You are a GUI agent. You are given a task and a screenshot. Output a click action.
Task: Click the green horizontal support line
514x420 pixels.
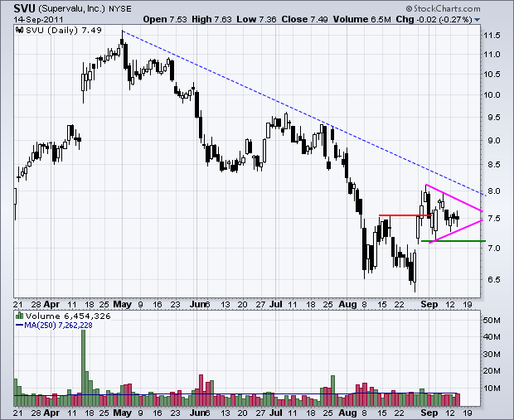tap(453, 241)
